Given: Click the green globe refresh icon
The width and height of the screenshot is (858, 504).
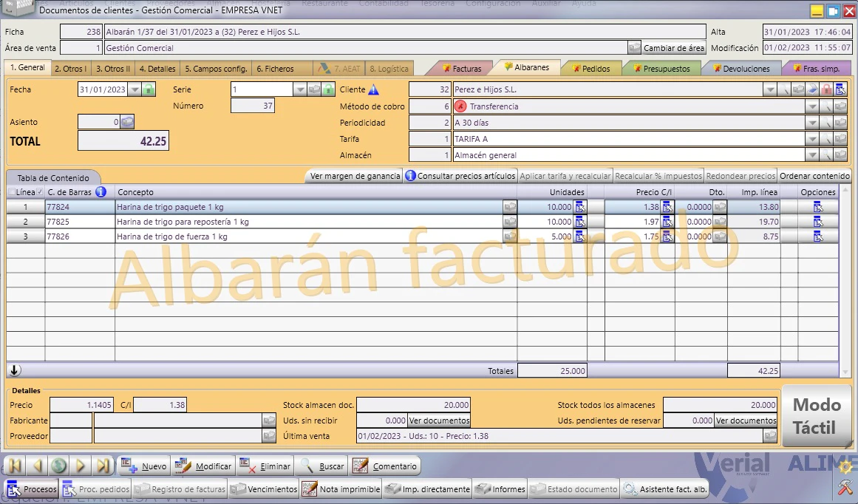Looking at the screenshot, I should pyautogui.click(x=59, y=466).
